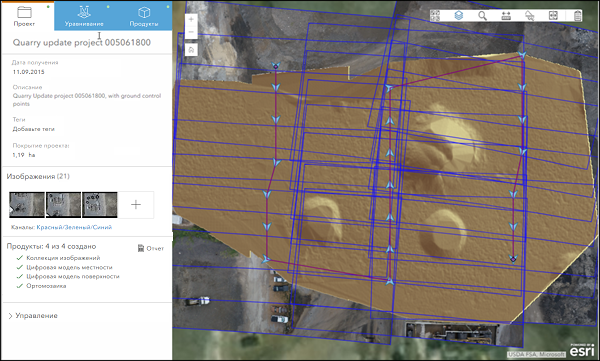This screenshot has width=600, height=361.
Task: Change the Красный/Зеленый/Синий channels link
Action: [x=74, y=227]
